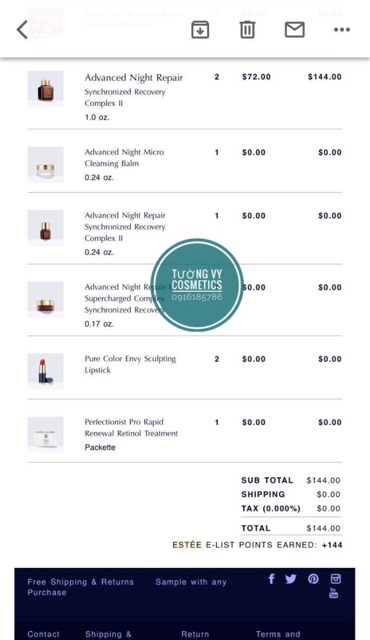Open the Return footer link
This screenshot has width=370, height=640.
(195, 634)
